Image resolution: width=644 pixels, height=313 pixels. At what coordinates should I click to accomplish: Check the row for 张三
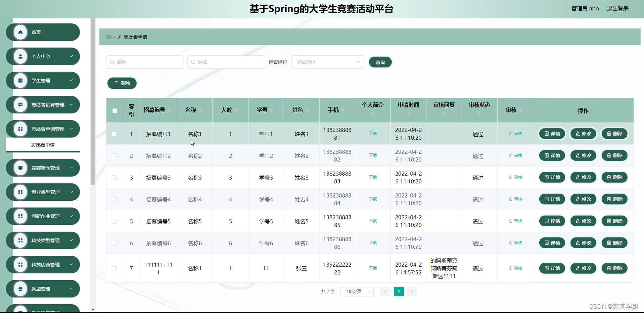coord(114,268)
